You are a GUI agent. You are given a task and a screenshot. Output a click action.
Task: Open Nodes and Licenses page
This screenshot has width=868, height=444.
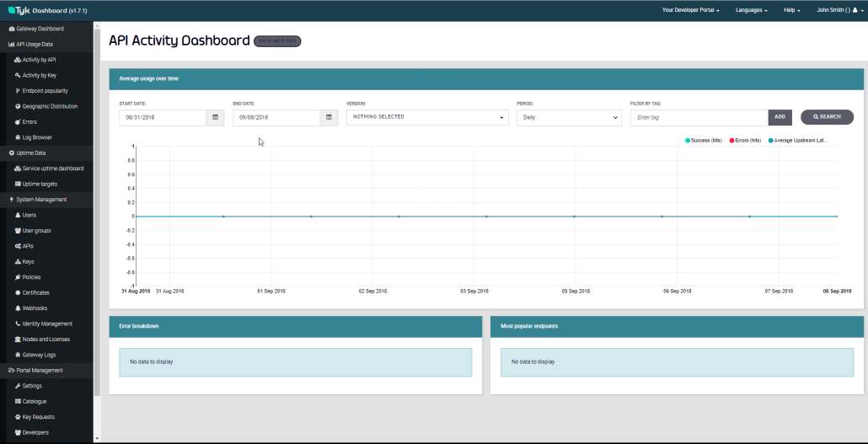[x=46, y=340]
